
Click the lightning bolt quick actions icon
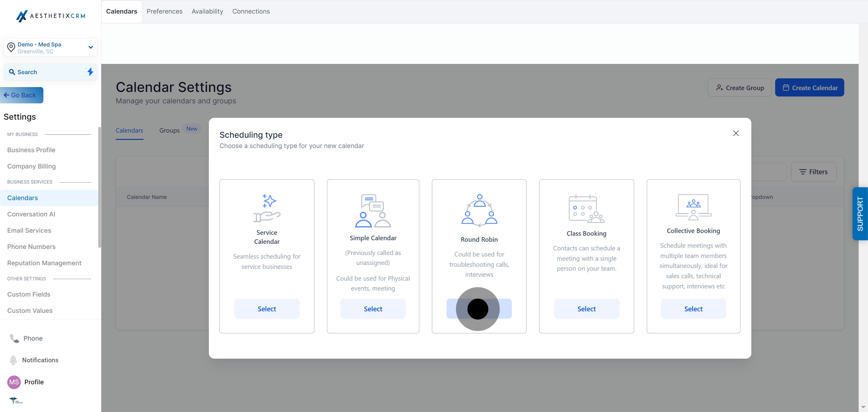pyautogui.click(x=90, y=72)
